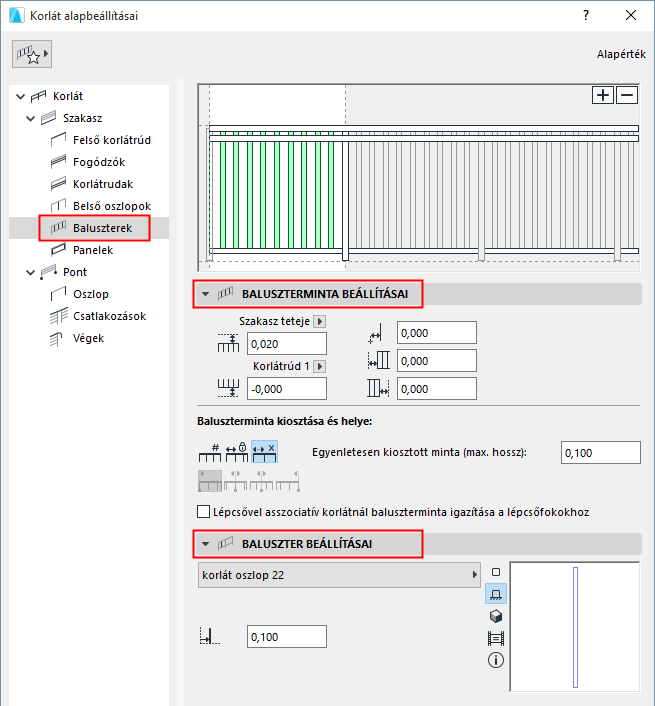Select start-aligned pattern placement icon
The width and height of the screenshot is (655, 706).
(x=210, y=480)
